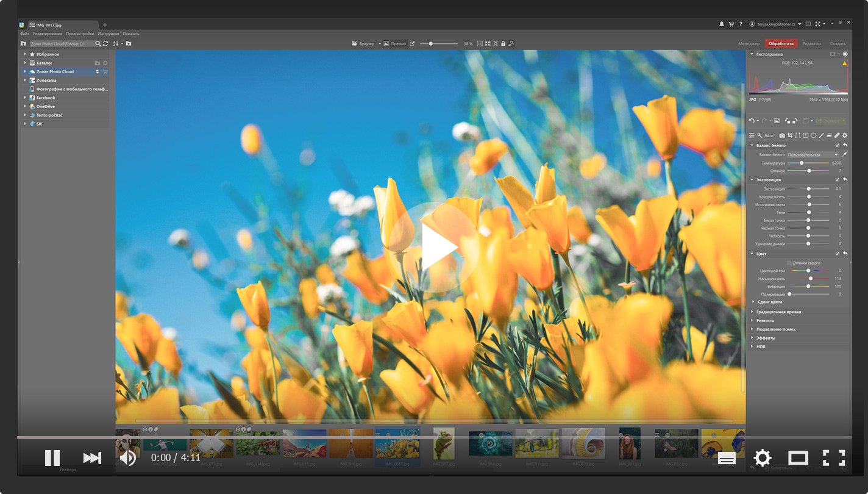Open develop settings gear icon
Screen dimensions: 868x494
(x=845, y=135)
